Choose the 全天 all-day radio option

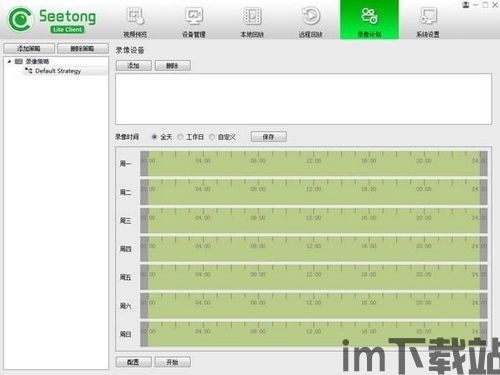click(154, 137)
